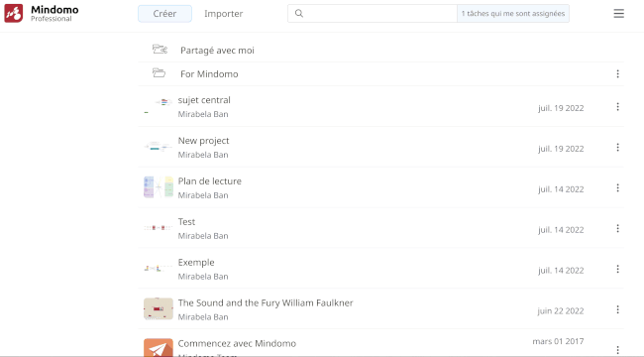The image size is (644, 357).
Task: Open more options for Test map
Action: coord(617,228)
